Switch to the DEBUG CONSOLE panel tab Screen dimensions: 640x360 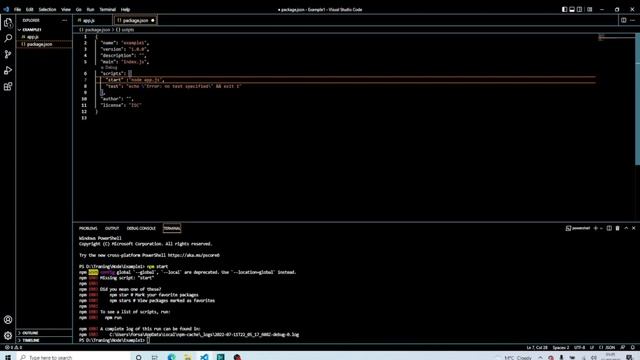coord(141,228)
